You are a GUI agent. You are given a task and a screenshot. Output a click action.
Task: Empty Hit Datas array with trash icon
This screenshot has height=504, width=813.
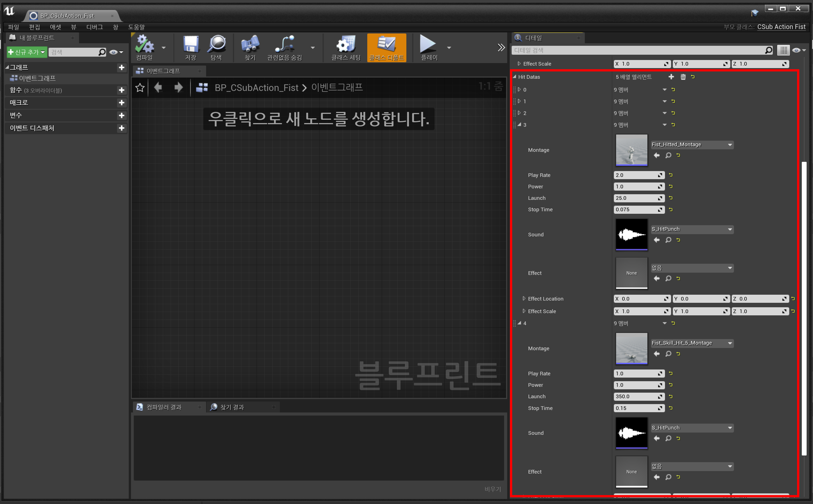click(683, 77)
